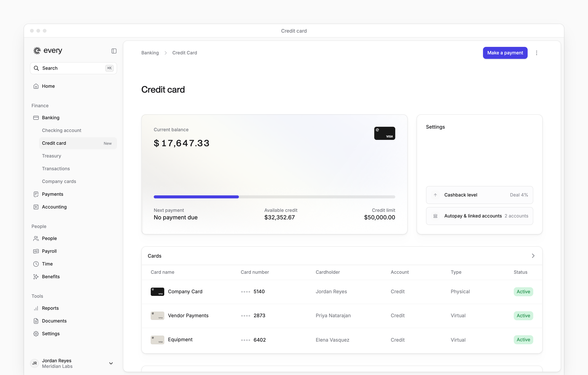Click card number ending 6402
Screen dimensions: 588x375
click(253, 340)
